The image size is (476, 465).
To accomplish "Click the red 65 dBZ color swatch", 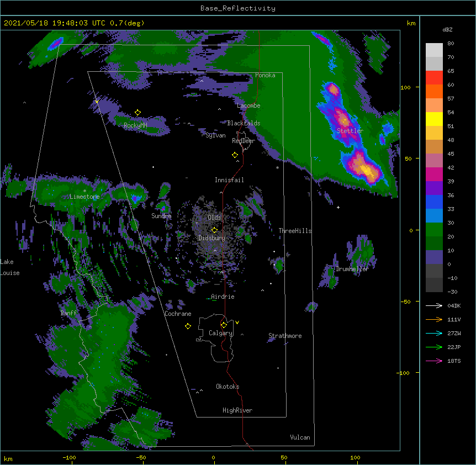I will (434, 77).
